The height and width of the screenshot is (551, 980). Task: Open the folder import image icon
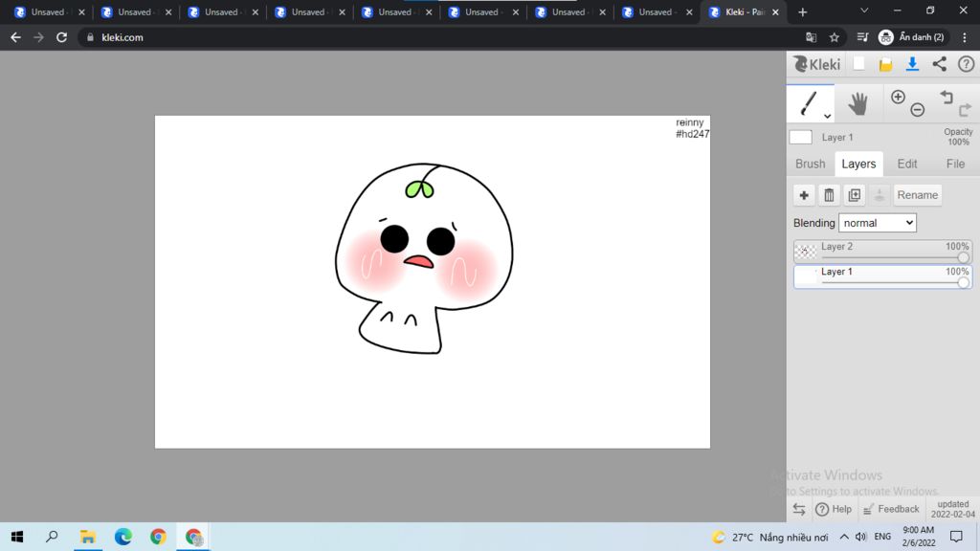886,64
